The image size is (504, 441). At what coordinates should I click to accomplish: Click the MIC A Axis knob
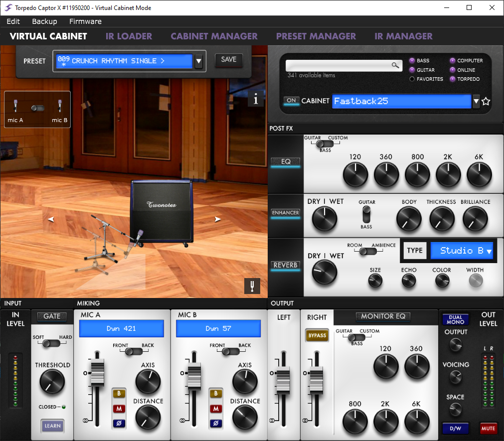148,382
